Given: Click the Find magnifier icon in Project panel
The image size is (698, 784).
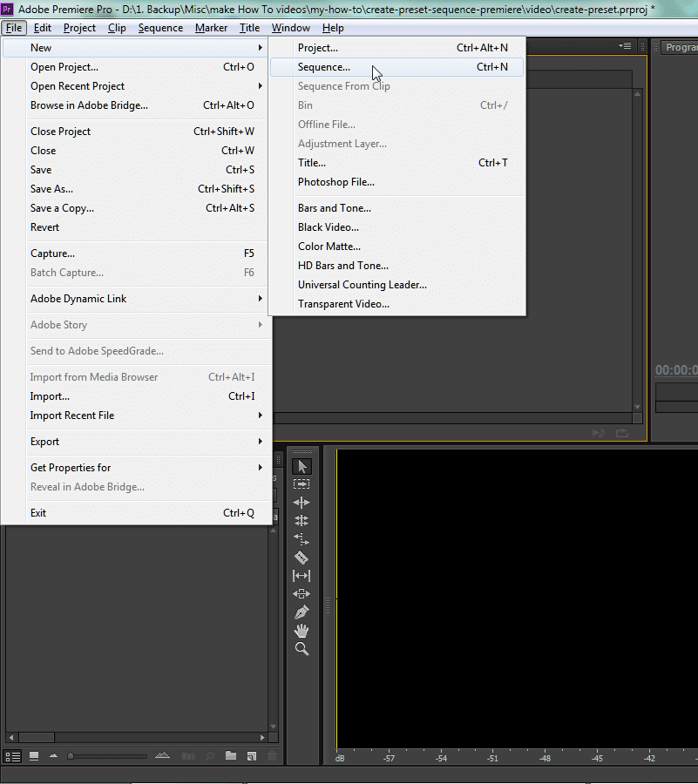Looking at the screenshot, I should 210,756.
